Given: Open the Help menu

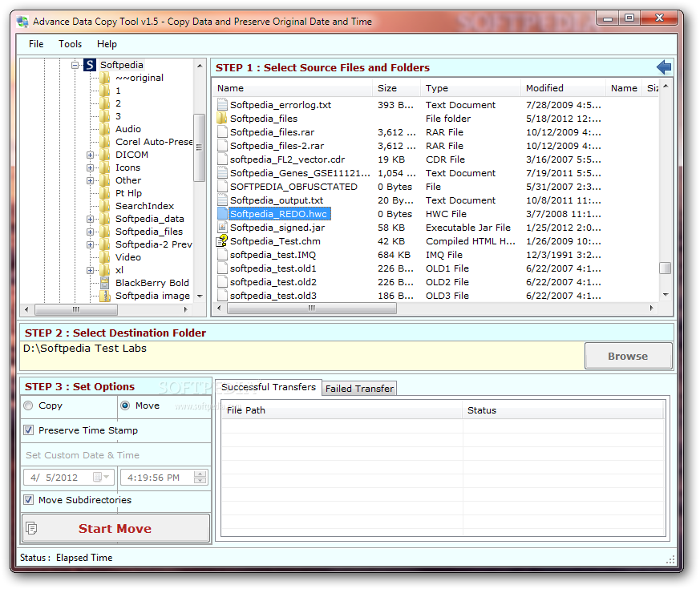Looking at the screenshot, I should tap(107, 44).
